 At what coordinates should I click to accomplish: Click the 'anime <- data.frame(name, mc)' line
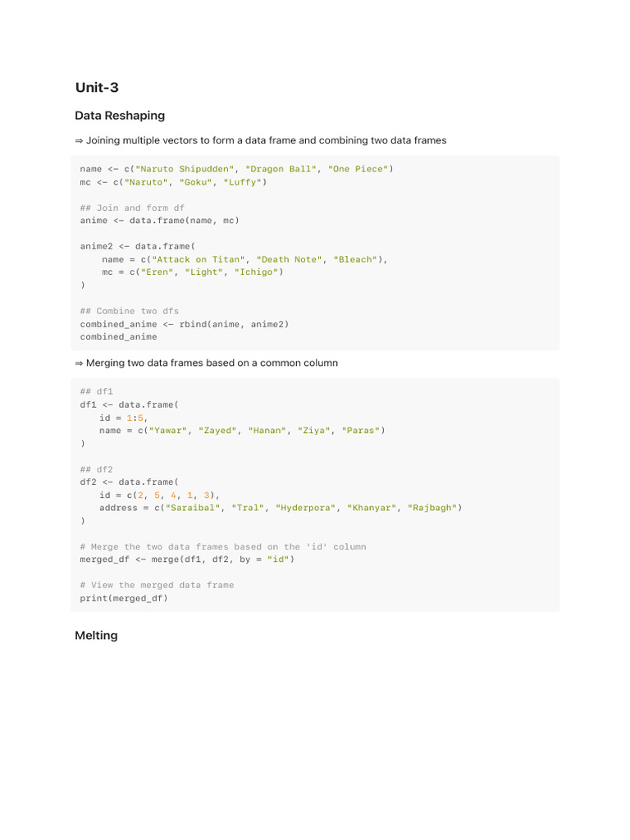159,221
